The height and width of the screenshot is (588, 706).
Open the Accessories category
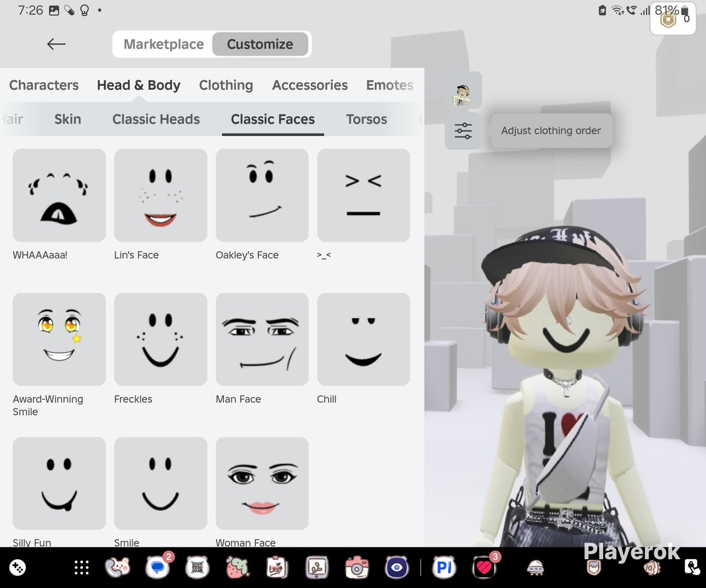coord(310,85)
